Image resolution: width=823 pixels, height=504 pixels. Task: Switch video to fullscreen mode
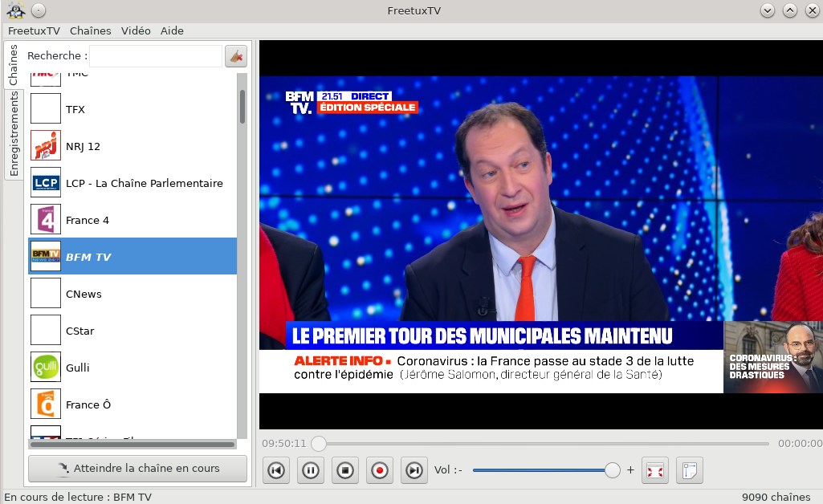(x=655, y=470)
